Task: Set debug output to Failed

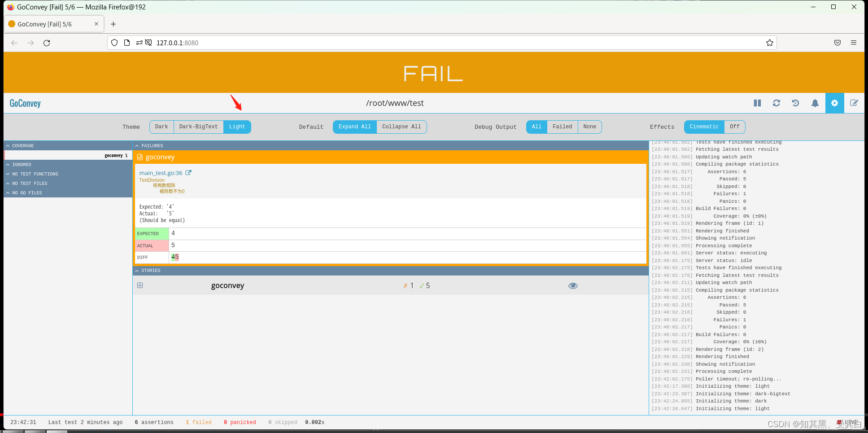Action: pos(563,127)
